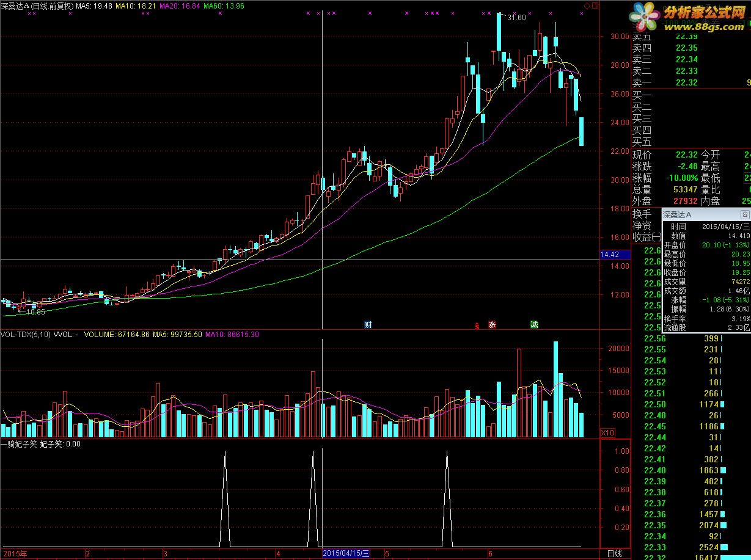The width and height of the screenshot is (751, 560).
Task: Click the diamond icon at chart top-right
Action: pos(587,6)
